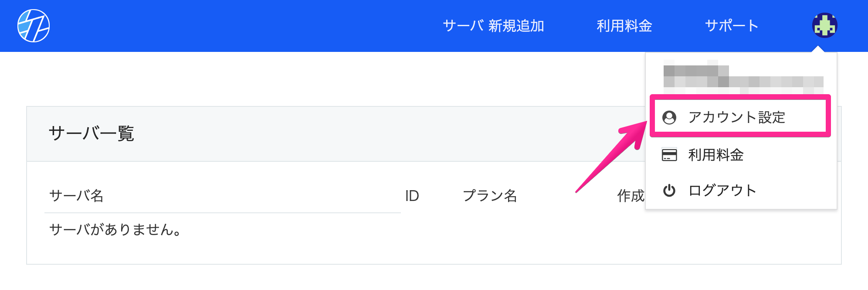The image size is (868, 290).
Task: Click the サーバがありません。 empty message
Action: (x=115, y=229)
